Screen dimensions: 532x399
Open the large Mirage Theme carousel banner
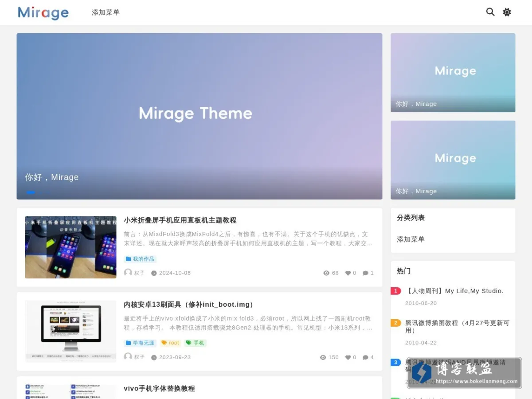click(199, 116)
